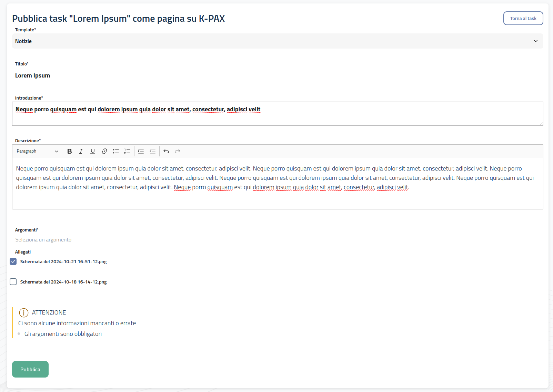Open the Template dropdown showing Notizie
553x392 pixels.
(277, 41)
